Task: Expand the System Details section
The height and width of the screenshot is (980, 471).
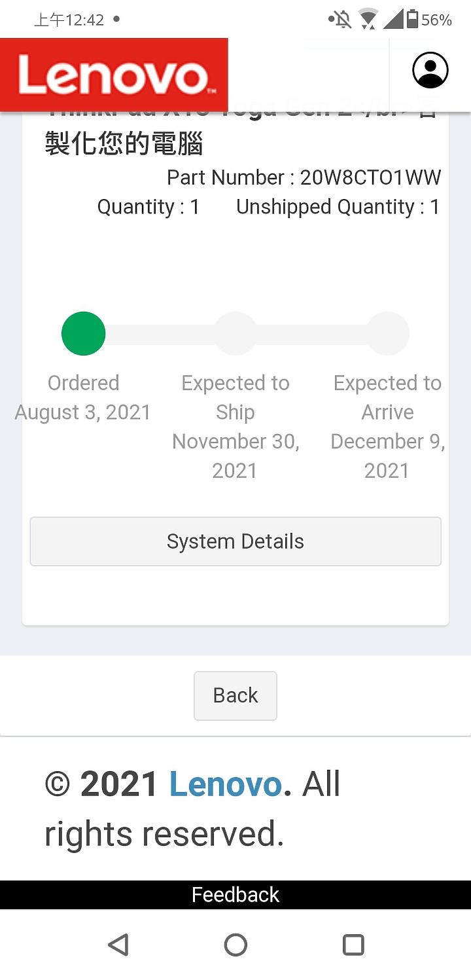Action: click(235, 541)
